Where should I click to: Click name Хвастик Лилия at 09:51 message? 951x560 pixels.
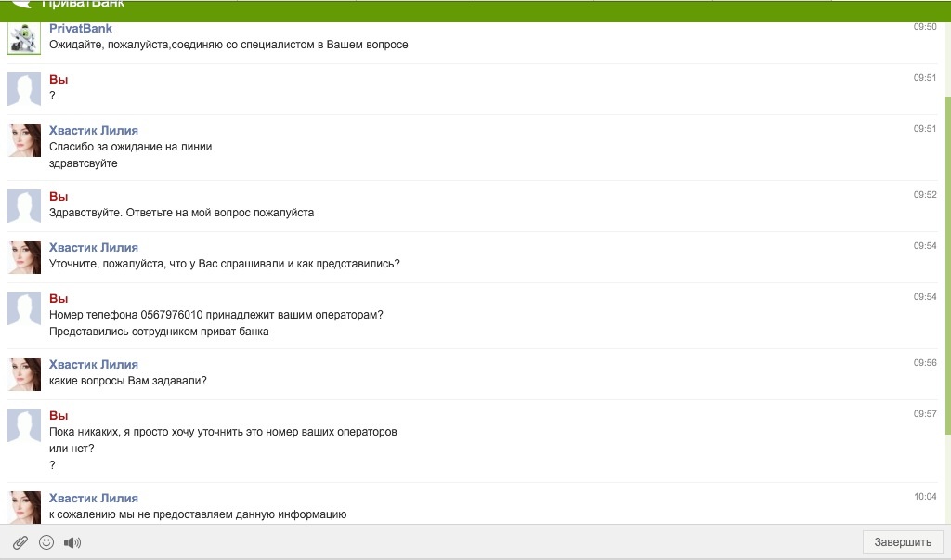point(93,131)
